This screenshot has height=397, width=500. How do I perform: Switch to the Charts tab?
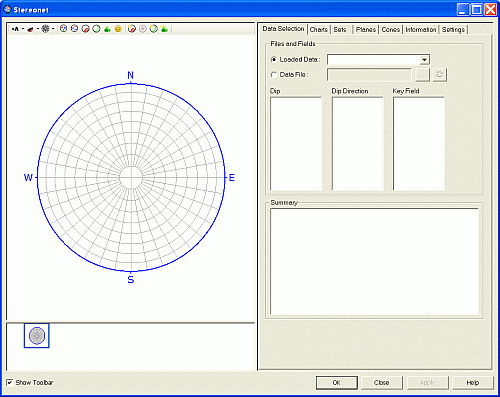click(318, 30)
